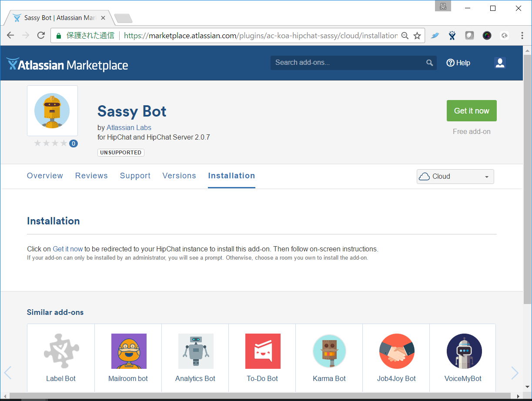532x401 pixels.
Task: Click the VoiceMyBot name text
Action: coord(463,379)
